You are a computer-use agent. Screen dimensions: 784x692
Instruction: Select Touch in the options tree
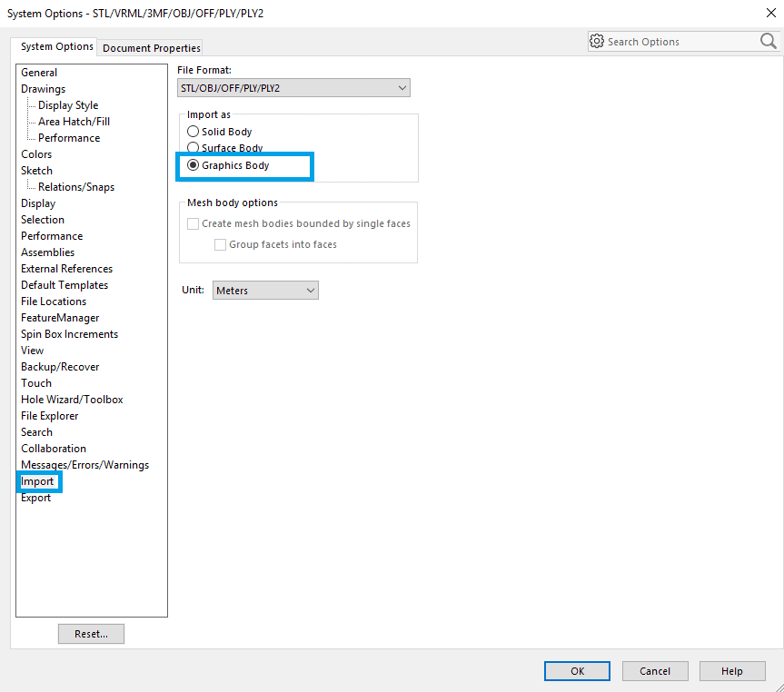click(x=36, y=383)
